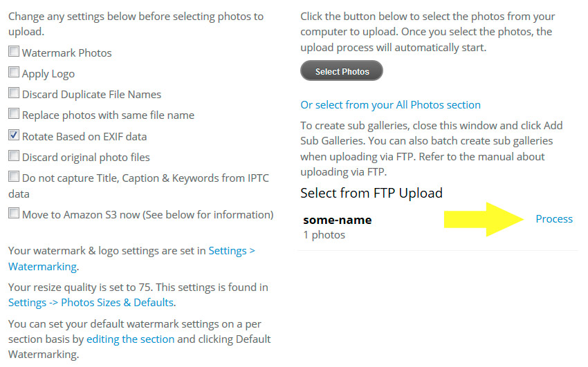Click the Select Photos button
Image resolution: width=588 pixels, height=367 pixels.
tap(342, 70)
